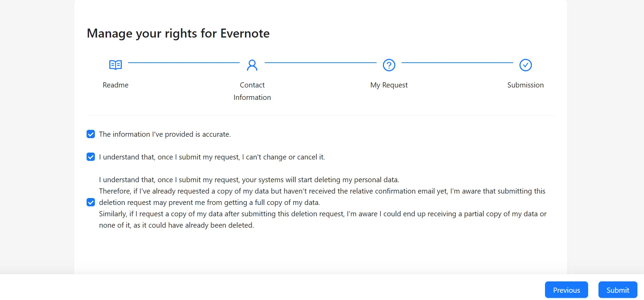Click the Manage your rights for Evernote heading
The image size is (644, 300).
pyautogui.click(x=178, y=33)
